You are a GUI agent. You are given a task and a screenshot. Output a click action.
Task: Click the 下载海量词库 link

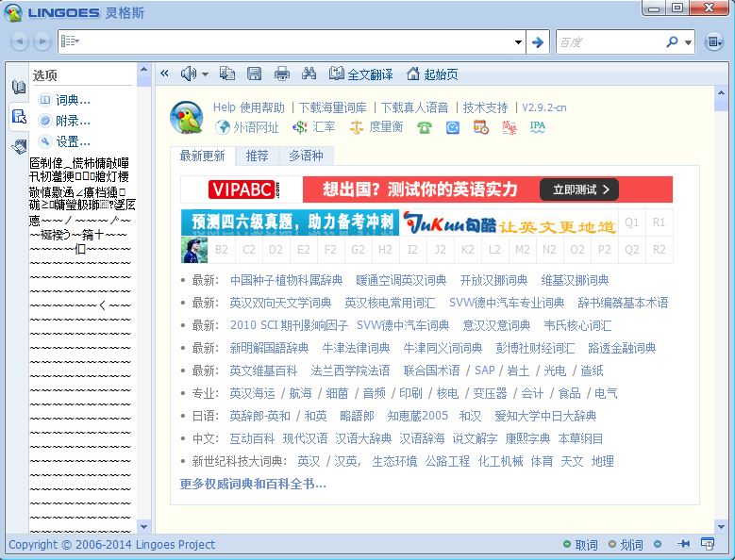point(333,107)
